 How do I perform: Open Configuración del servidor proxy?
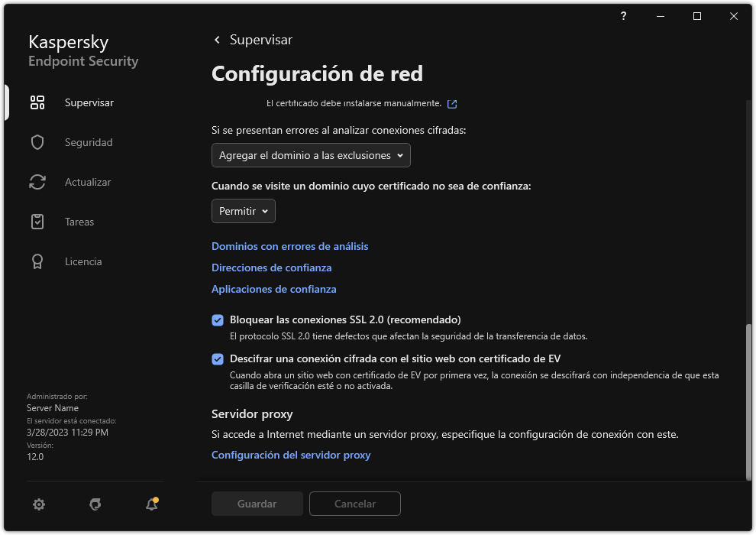tap(291, 455)
